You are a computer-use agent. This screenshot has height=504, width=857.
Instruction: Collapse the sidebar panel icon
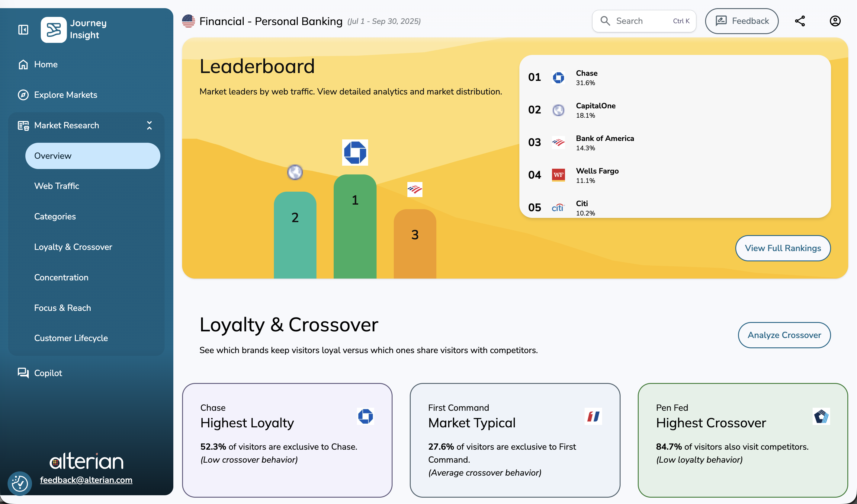coord(23,30)
